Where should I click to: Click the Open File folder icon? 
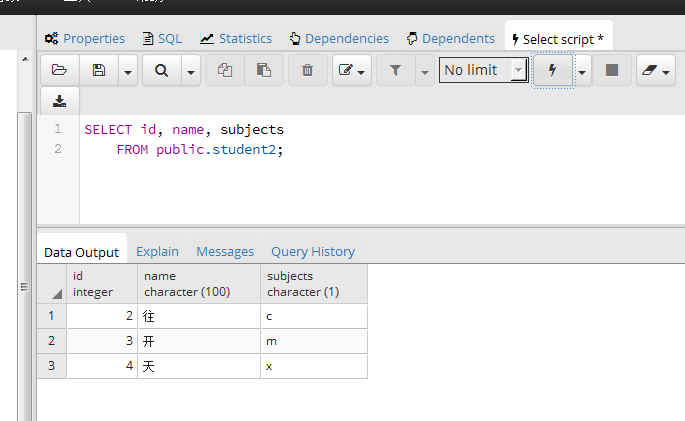[x=59, y=70]
